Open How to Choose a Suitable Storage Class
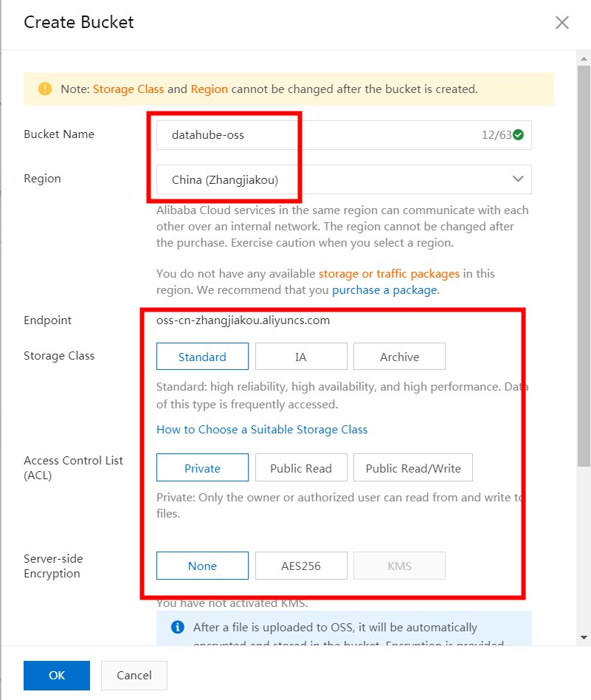This screenshot has height=700, width=591. point(261,429)
